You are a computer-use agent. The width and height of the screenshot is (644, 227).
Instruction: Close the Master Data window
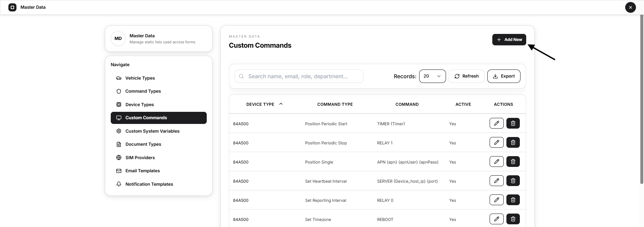click(x=630, y=7)
